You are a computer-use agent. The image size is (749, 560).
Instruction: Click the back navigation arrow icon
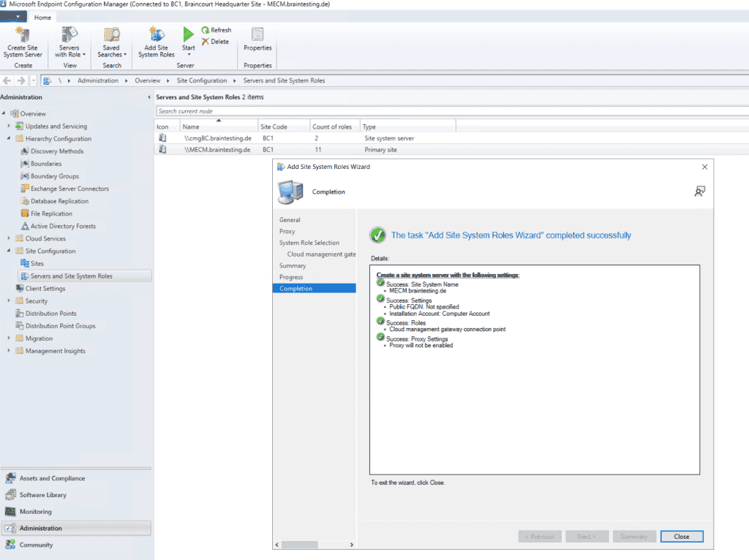6,80
